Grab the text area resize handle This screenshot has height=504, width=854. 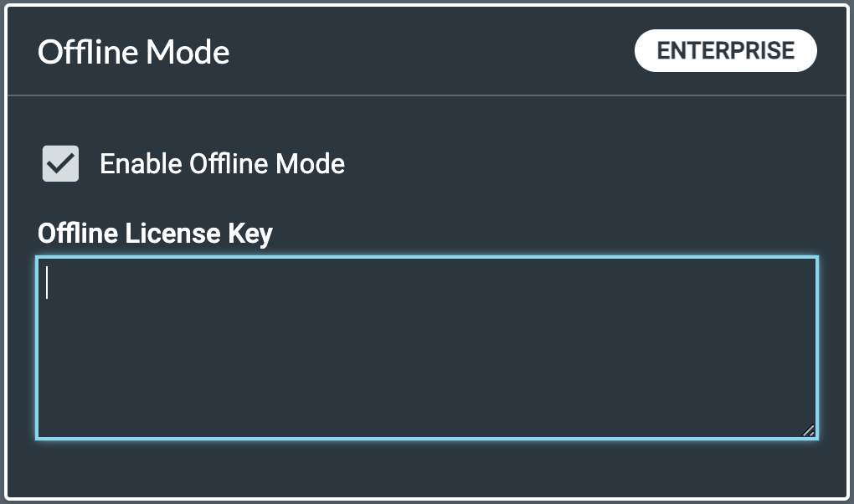click(x=808, y=430)
